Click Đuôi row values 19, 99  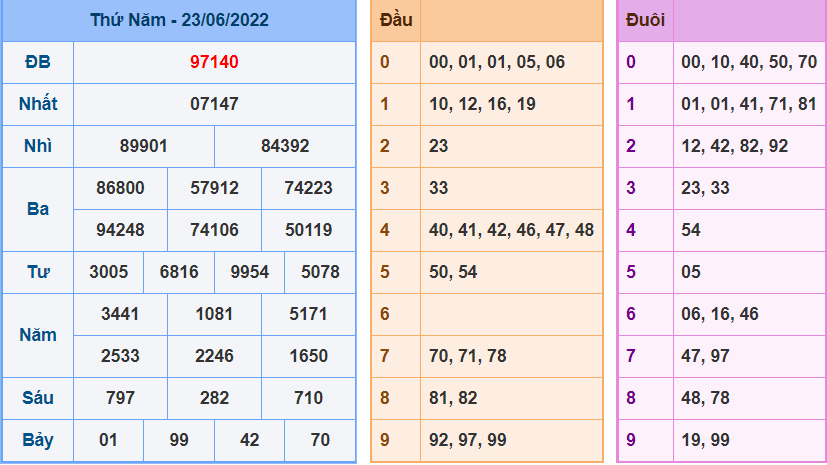[705, 440]
